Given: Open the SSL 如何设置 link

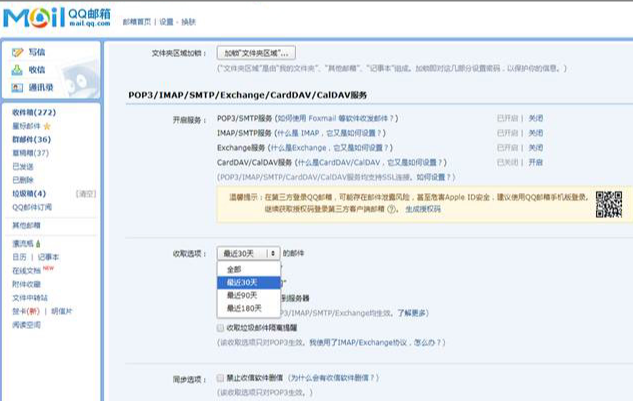Looking at the screenshot, I should (x=434, y=177).
